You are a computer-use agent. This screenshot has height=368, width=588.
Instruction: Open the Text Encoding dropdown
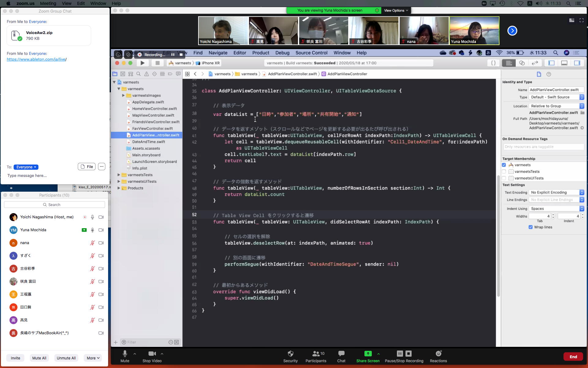tap(556, 192)
